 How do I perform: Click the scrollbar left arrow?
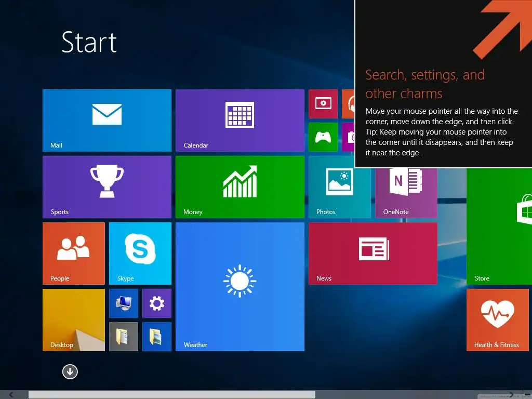11,395
